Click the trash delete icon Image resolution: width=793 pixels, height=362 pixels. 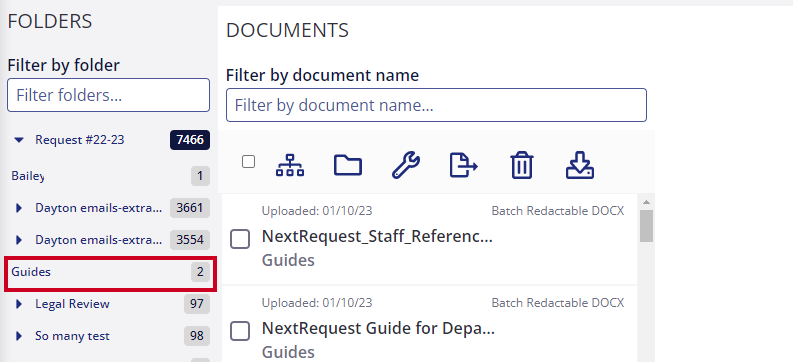click(x=521, y=166)
